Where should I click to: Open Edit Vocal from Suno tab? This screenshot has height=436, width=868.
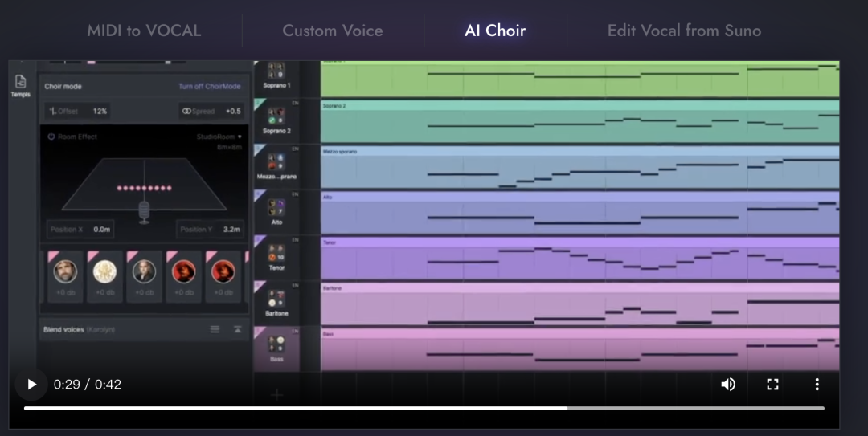(x=684, y=31)
